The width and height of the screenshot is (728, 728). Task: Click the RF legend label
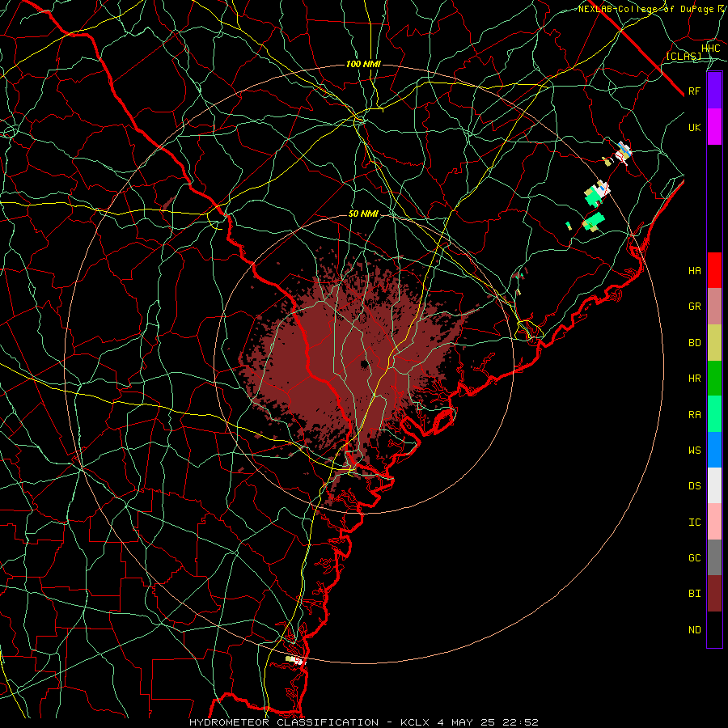click(x=694, y=91)
